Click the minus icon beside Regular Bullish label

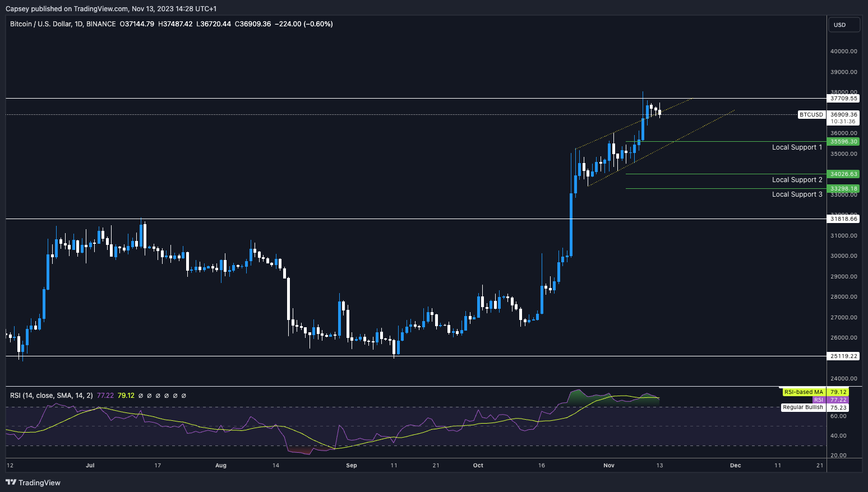[778, 407]
